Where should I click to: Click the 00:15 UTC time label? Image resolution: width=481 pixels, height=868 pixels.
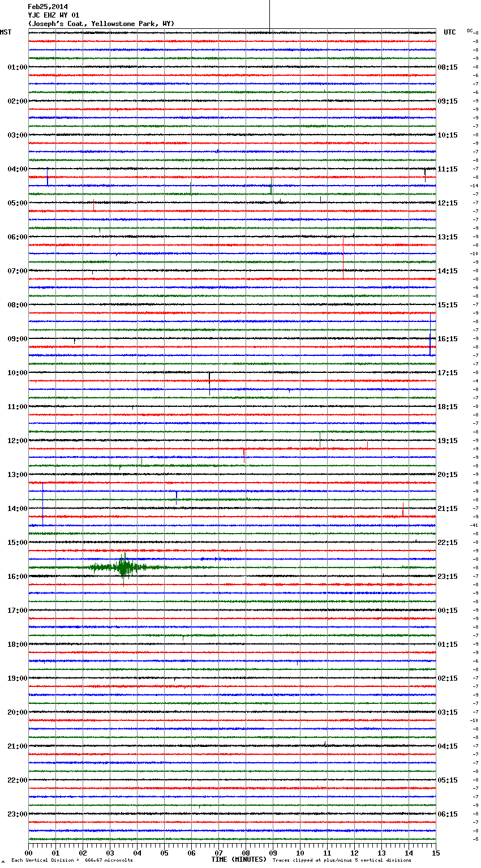(448, 611)
